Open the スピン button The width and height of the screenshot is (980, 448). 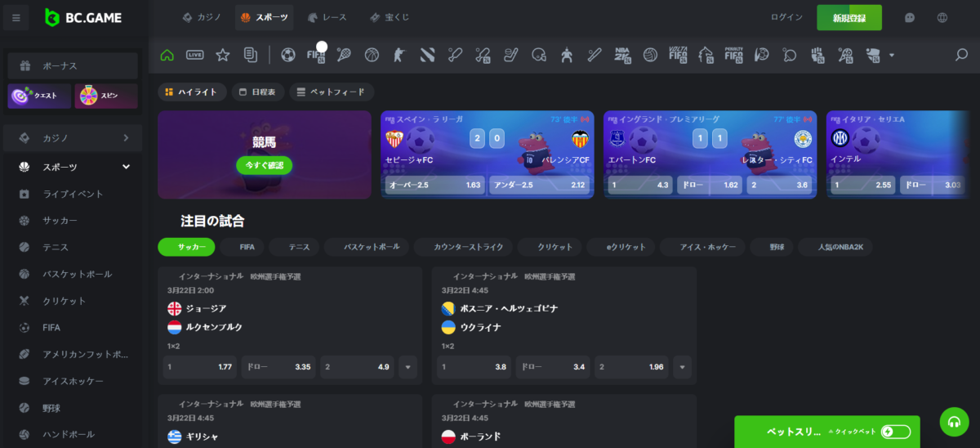pos(106,96)
